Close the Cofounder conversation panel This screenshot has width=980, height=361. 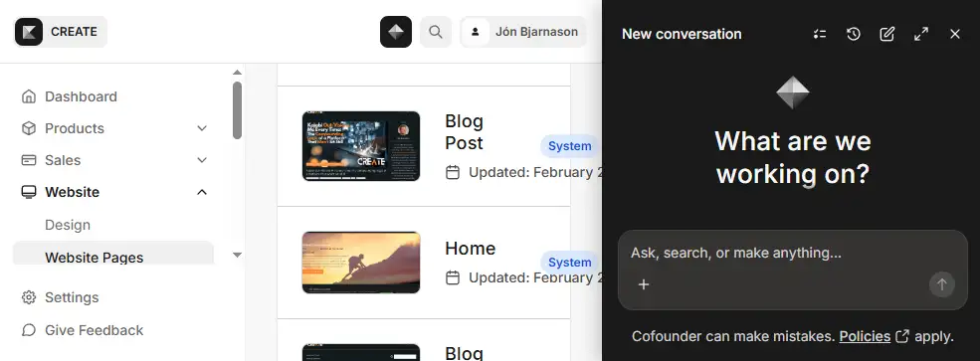click(954, 35)
